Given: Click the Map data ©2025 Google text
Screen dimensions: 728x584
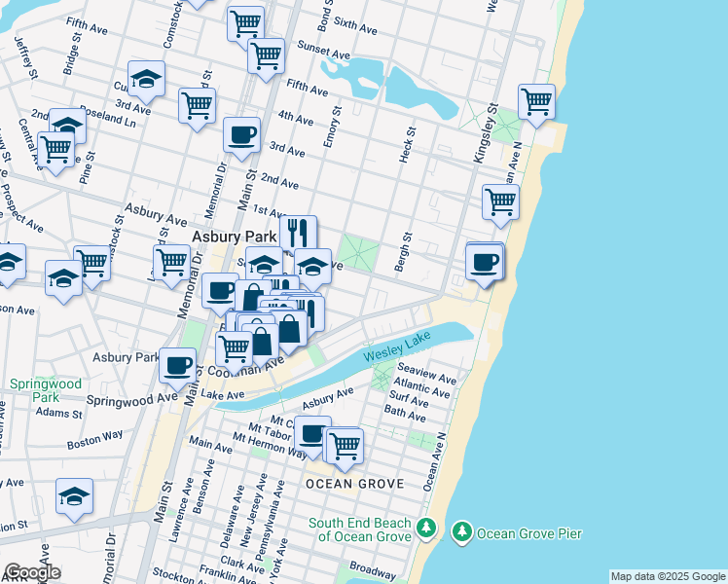Looking at the screenshot, I should tap(667, 576).
